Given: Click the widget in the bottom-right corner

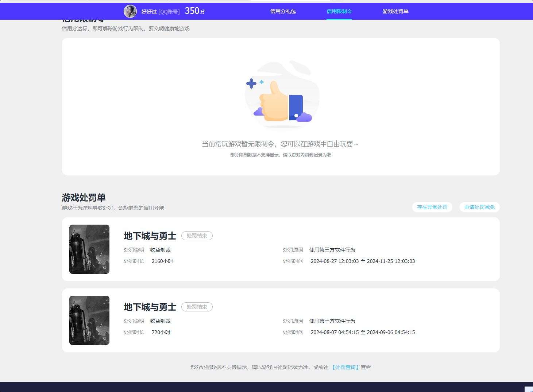Looking at the screenshot, I should (529, 389).
